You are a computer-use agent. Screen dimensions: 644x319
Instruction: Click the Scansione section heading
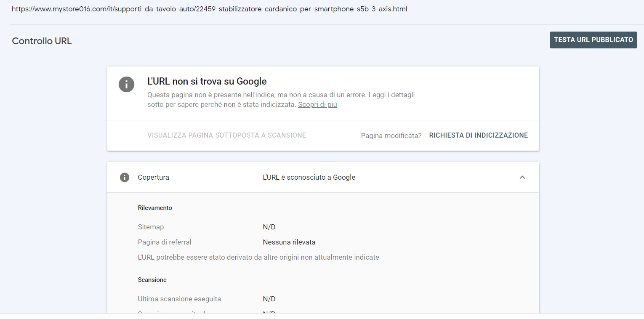152,280
